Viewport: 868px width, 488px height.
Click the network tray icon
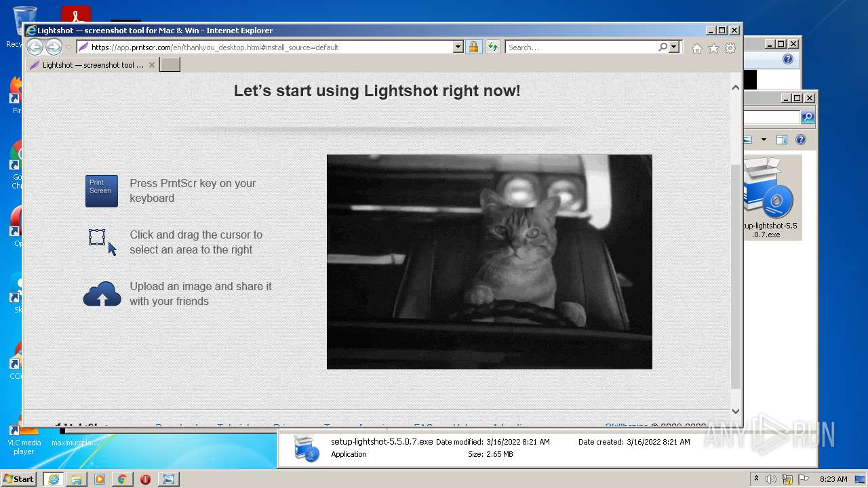(x=787, y=479)
